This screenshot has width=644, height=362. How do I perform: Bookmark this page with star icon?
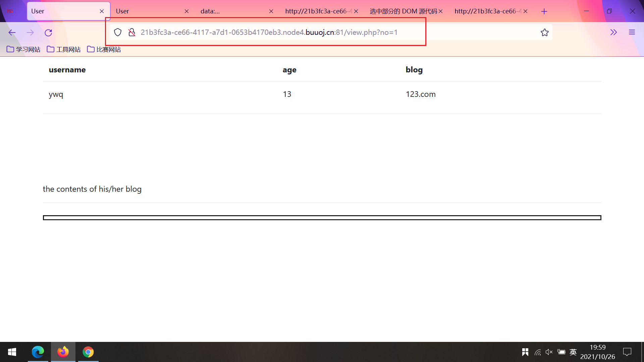[x=544, y=32]
